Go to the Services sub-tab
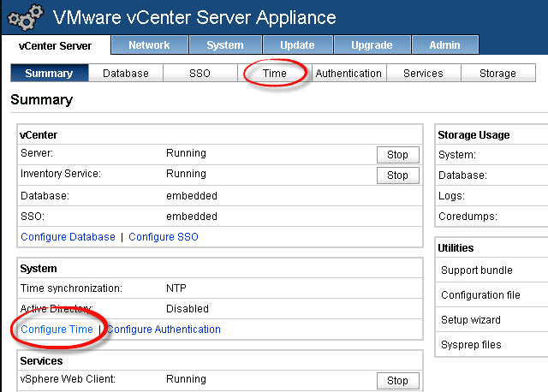This screenshot has width=548, height=392. pos(423,73)
